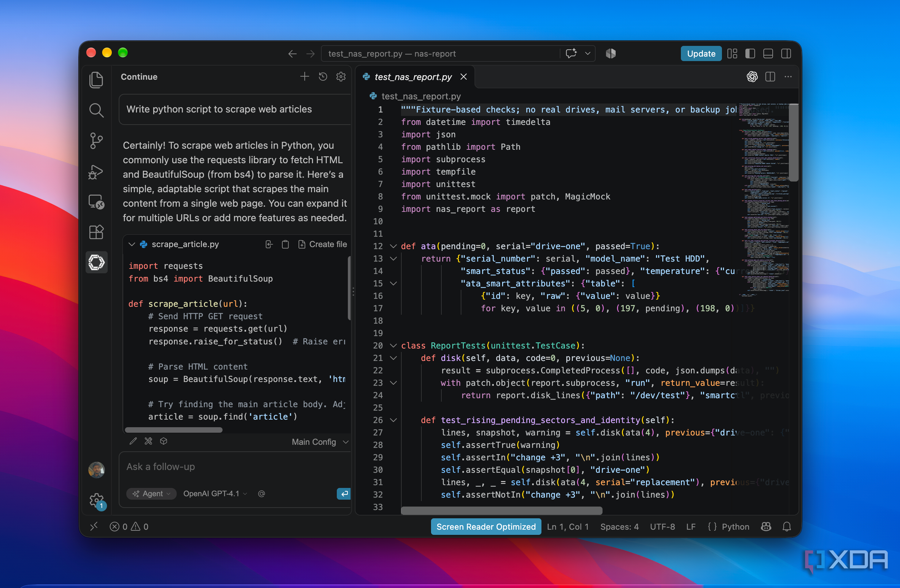The image size is (900, 588).
Task: Fold the class ReportTests at line 20
Action: pos(393,346)
